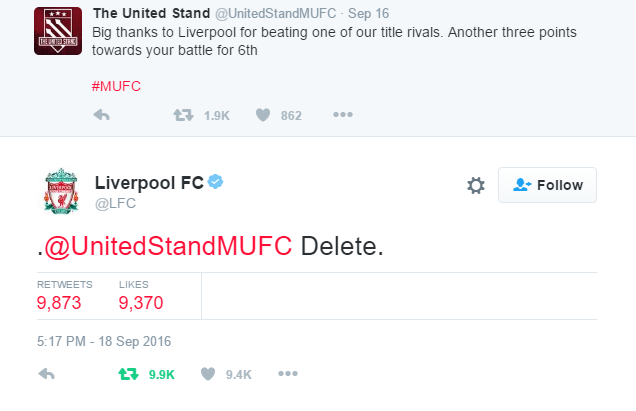Follow Liverpool FC account
Screen dimensions: 636x411
[x=547, y=185]
